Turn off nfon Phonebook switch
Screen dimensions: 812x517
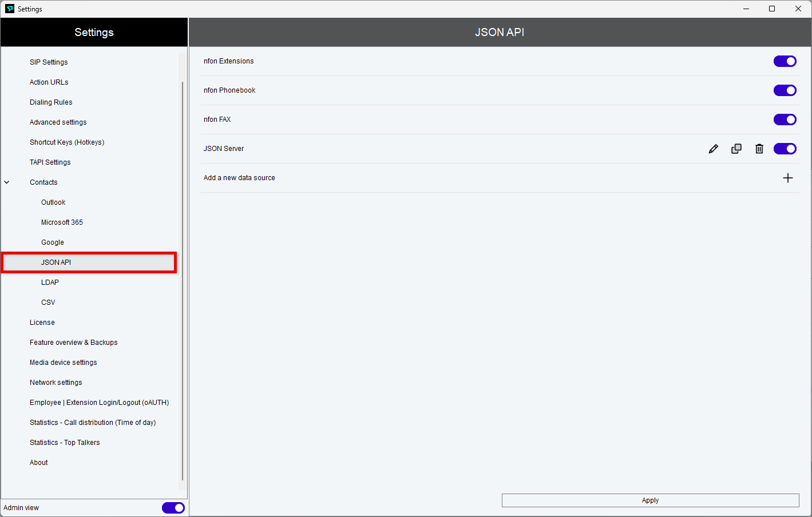pyautogui.click(x=785, y=90)
